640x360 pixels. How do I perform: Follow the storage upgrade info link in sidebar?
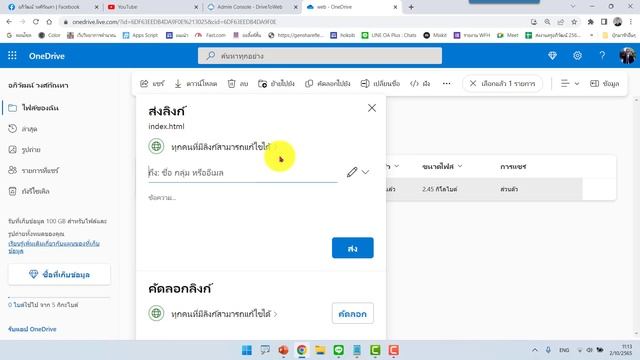53,247
